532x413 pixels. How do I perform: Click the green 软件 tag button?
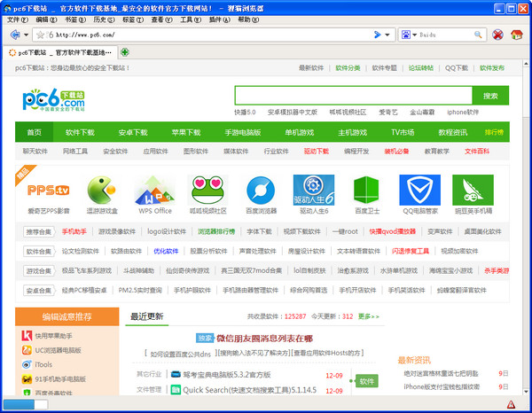pyautogui.click(x=366, y=381)
